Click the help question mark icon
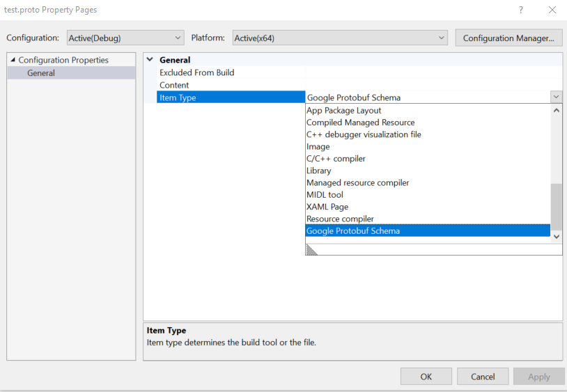This screenshot has width=567, height=392. point(521,10)
